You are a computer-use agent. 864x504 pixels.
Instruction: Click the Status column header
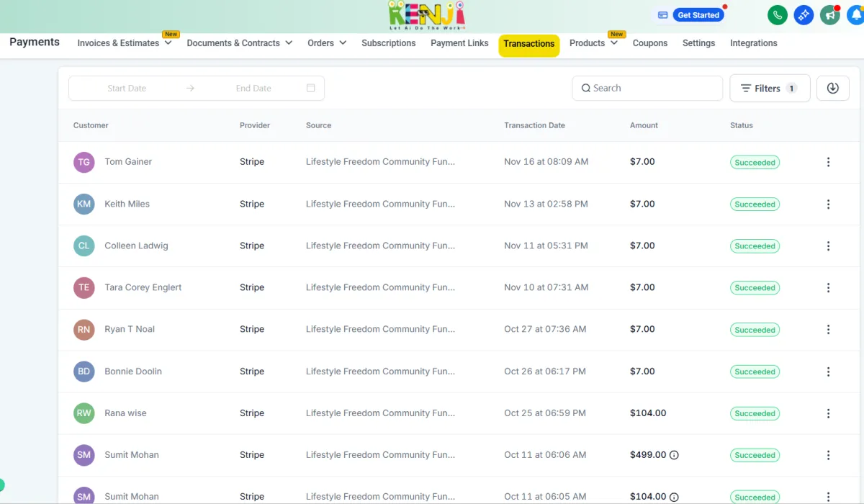pos(741,125)
